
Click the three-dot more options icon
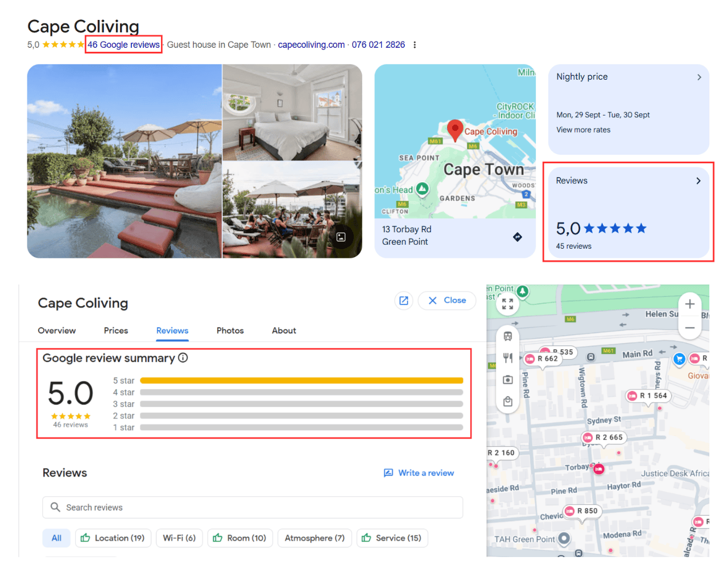point(415,45)
